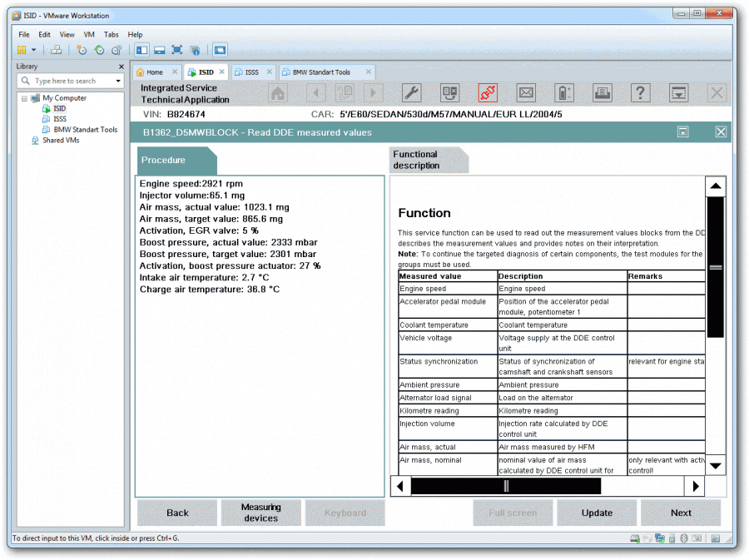749x560 pixels.
Task: Open the Edit menu
Action: tap(44, 34)
